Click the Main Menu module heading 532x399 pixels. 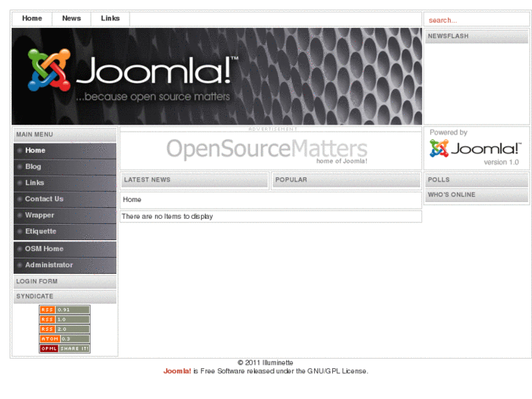65,135
